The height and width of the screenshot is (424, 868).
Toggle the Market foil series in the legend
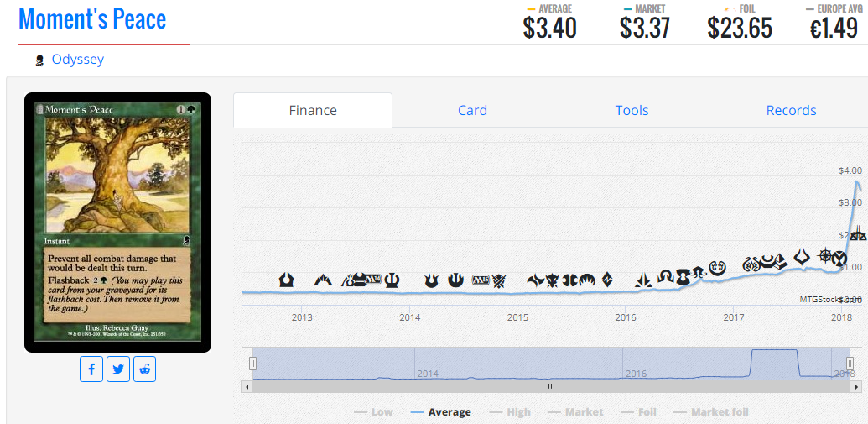tap(711, 411)
